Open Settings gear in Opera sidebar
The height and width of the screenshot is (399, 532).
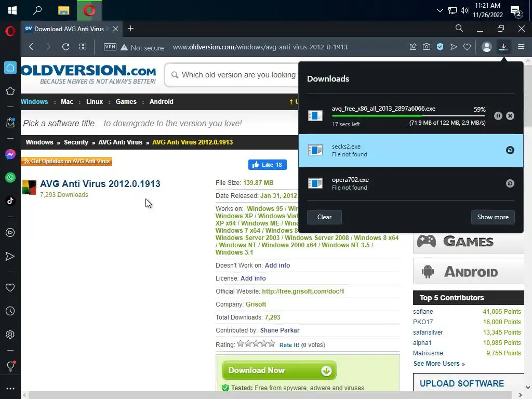[x=10, y=334]
